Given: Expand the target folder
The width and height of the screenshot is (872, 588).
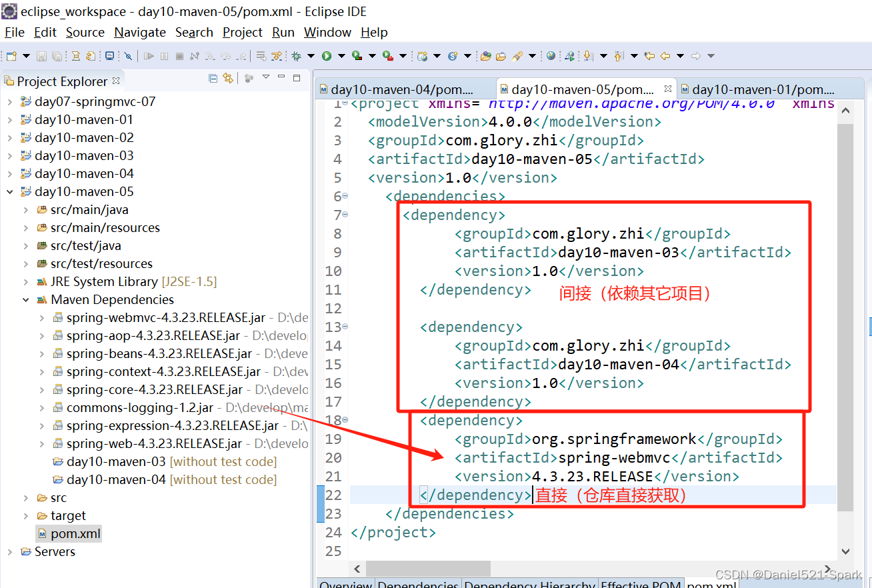Looking at the screenshot, I should pyautogui.click(x=25, y=516).
